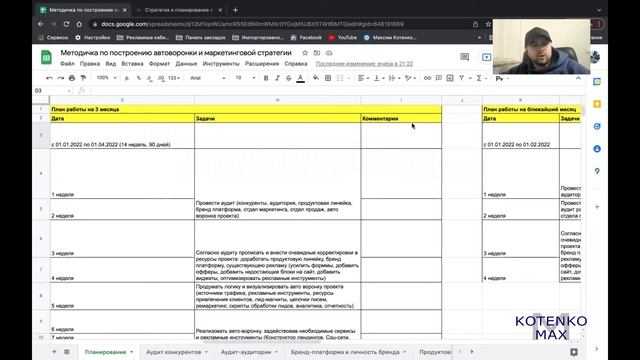The height and width of the screenshot is (360, 640).
Task: Click the name box cell reference field
Action: tap(53, 91)
